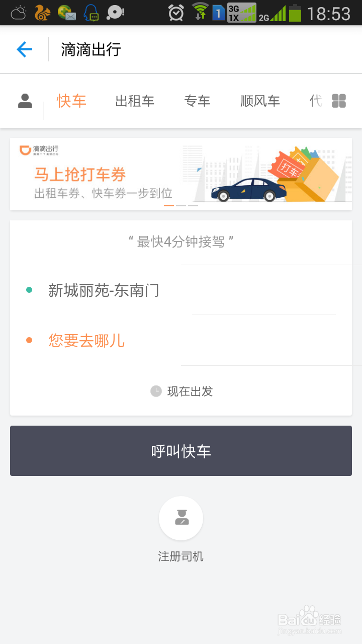Open the 马上抢打车券 coupon banner
The image size is (362, 644).
181,174
